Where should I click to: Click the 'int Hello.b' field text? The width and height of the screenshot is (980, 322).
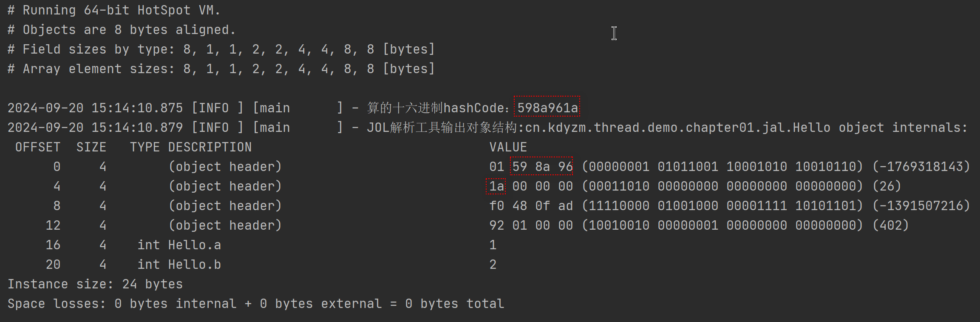coord(179,265)
